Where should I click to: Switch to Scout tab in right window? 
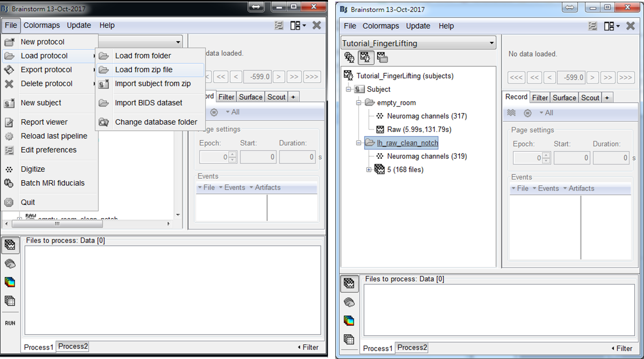[x=590, y=98]
